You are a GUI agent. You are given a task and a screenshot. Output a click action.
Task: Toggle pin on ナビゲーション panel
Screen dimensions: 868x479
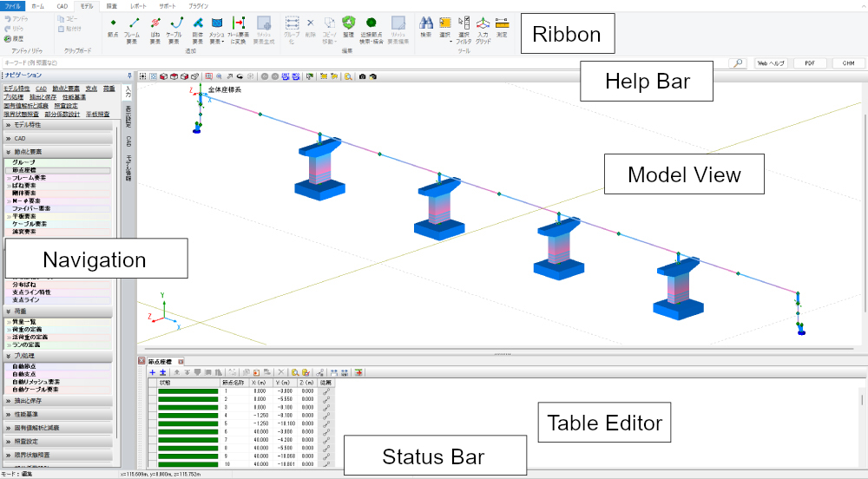(x=129, y=76)
